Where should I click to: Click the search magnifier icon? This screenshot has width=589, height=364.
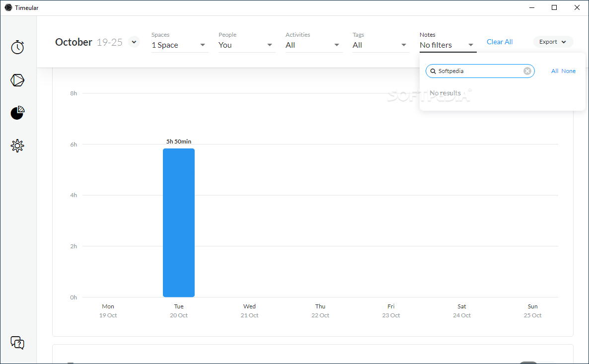[433, 71]
